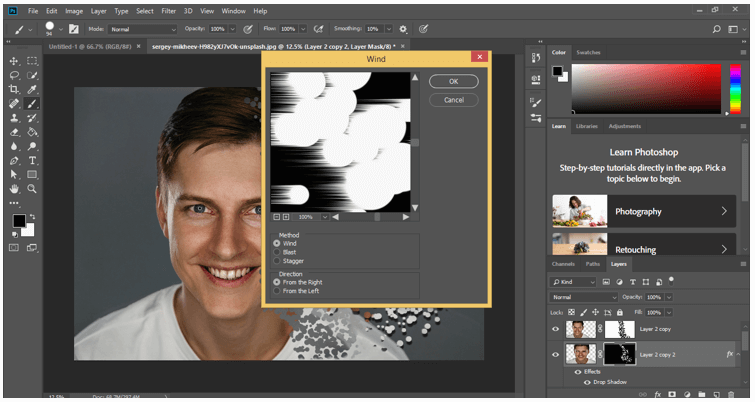This screenshot has height=402, width=755.
Task: Choose the Stagger method option
Action: [278, 261]
